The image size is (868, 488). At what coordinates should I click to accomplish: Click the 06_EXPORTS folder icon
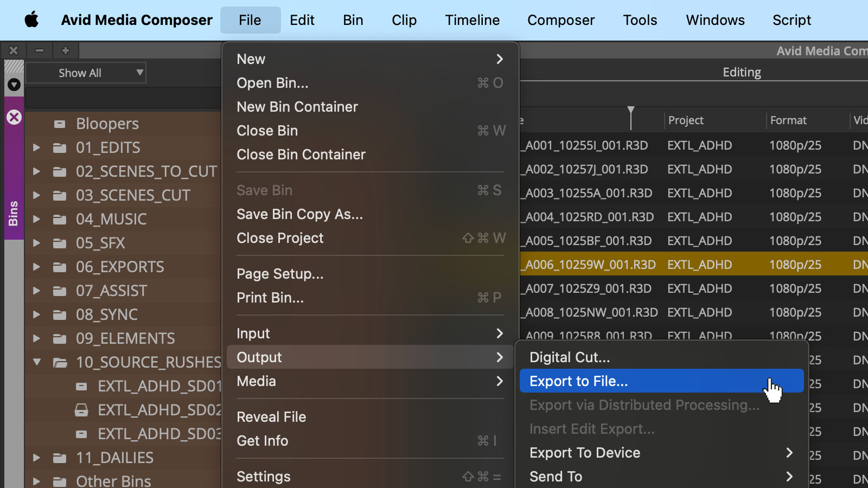coord(60,267)
